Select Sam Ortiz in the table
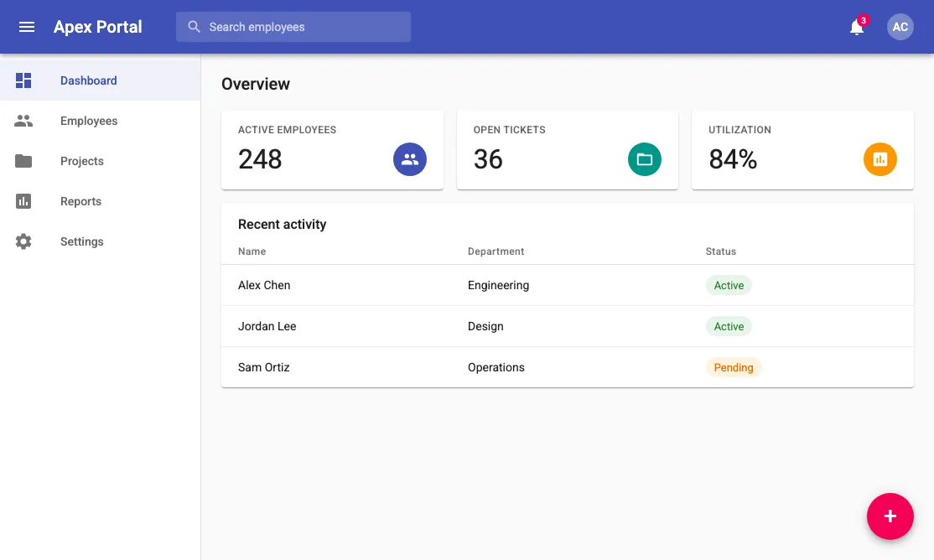Viewport: 934px width, 560px height. point(264,367)
